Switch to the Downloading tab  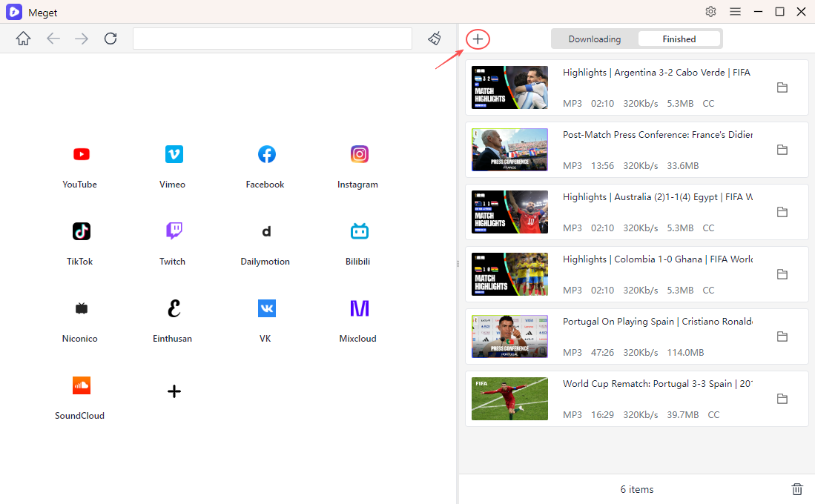(595, 39)
